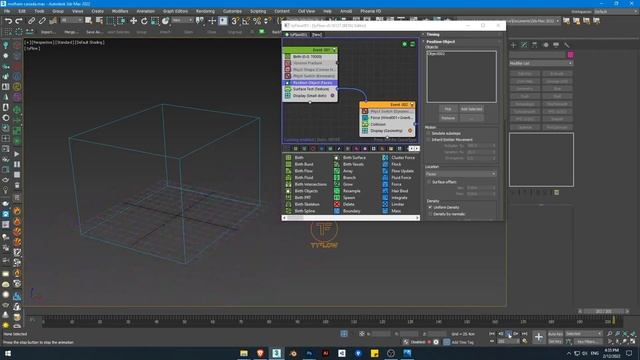This screenshot has width=640, height=360.
Task: Open the Edit menu
Action: click(x=22, y=11)
